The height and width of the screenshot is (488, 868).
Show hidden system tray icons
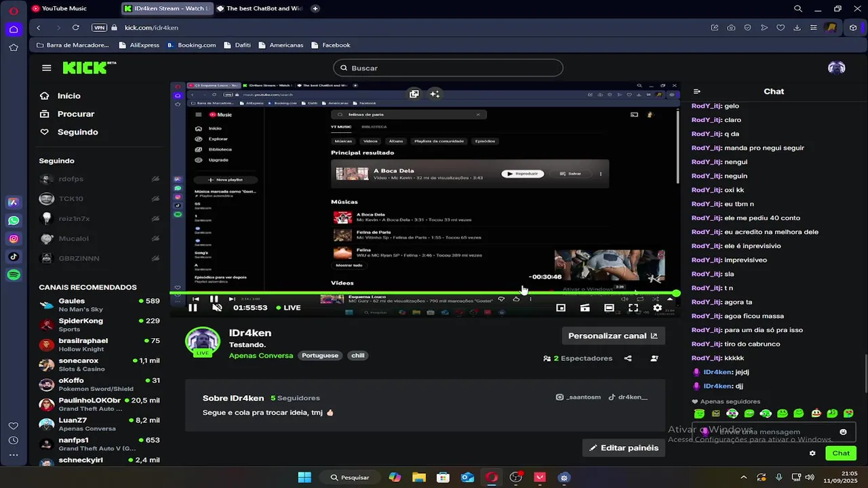click(x=743, y=477)
